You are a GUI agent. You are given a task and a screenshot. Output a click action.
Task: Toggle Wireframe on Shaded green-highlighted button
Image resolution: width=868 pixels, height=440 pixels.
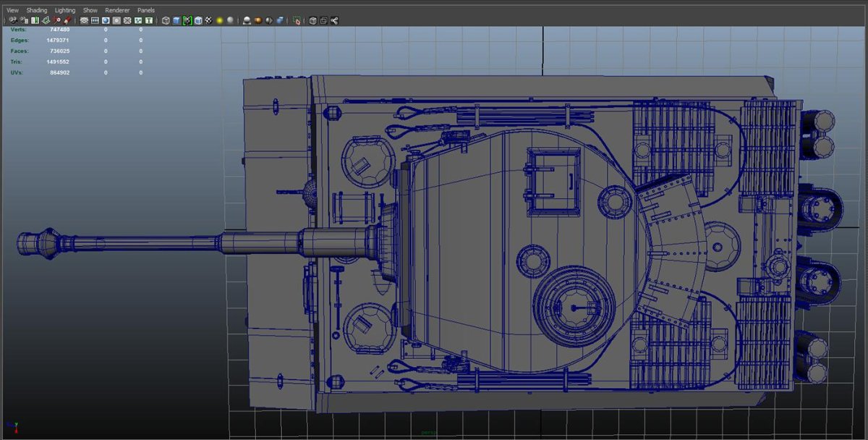point(187,21)
